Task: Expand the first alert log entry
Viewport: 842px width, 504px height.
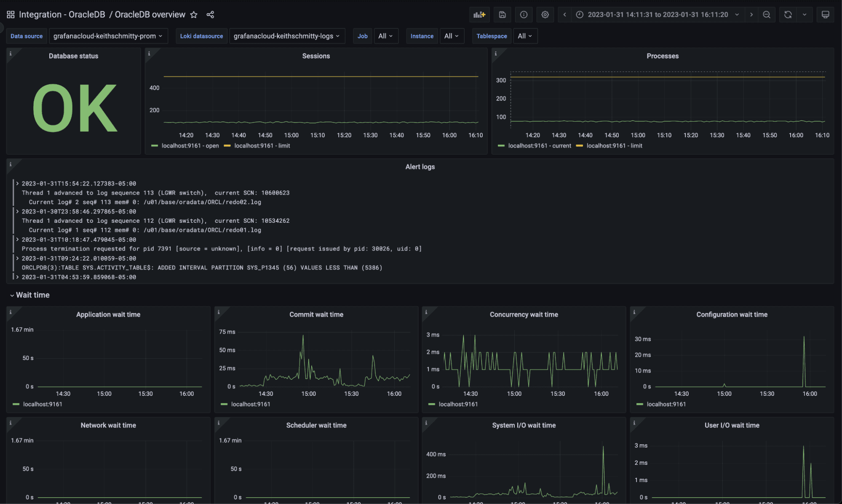Action: [17, 184]
